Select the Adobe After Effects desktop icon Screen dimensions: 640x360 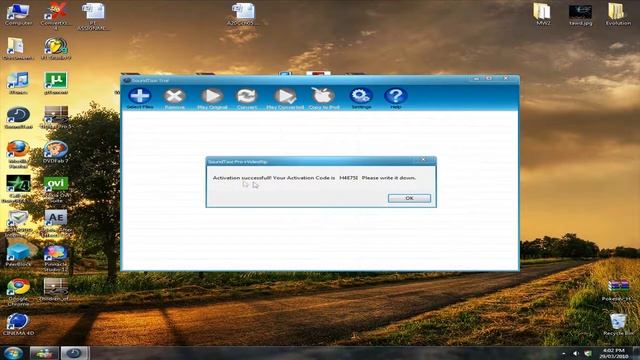56,223
